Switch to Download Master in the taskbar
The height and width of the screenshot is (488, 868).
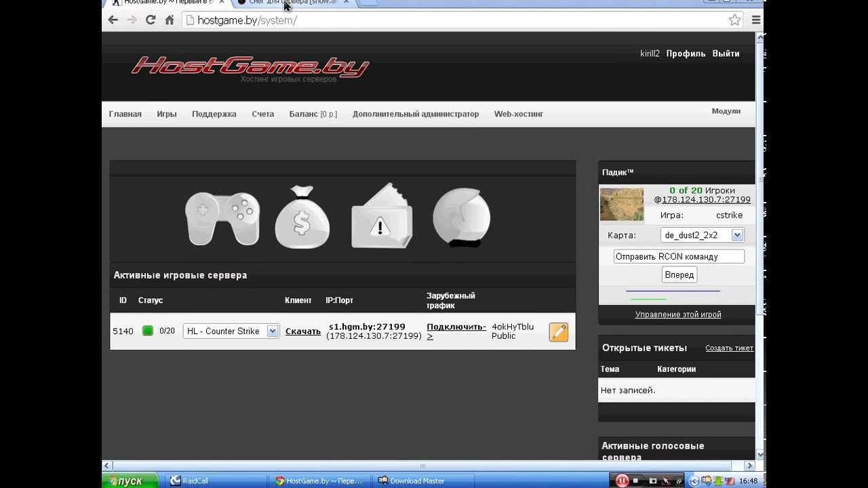tap(425, 481)
